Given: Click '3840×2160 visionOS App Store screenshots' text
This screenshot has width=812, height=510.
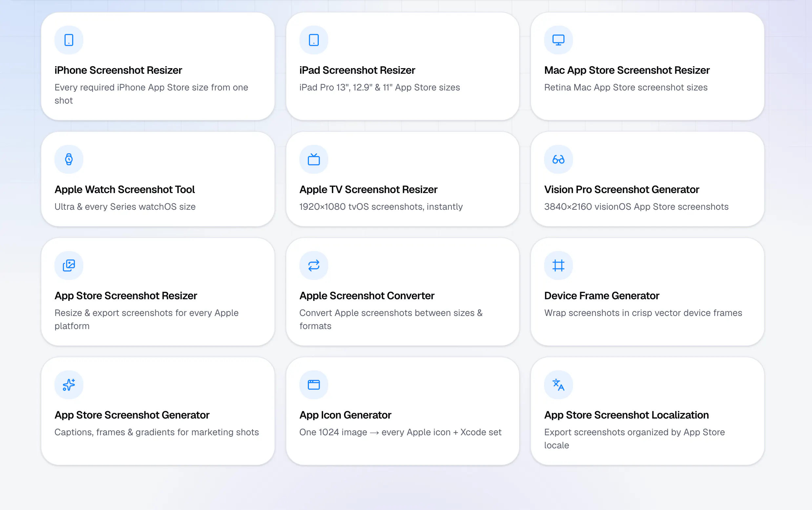Looking at the screenshot, I should 636,206.
